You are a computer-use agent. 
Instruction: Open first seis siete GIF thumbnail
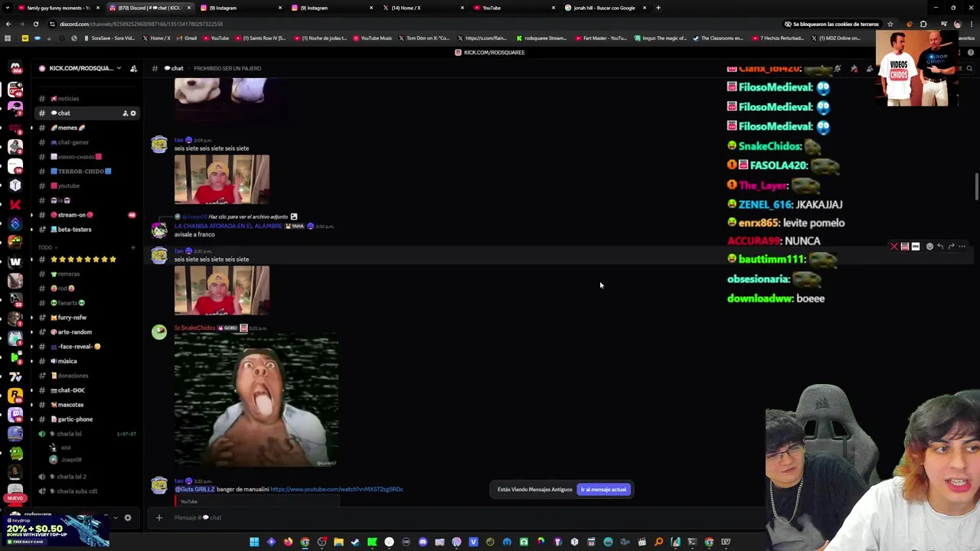coord(222,179)
